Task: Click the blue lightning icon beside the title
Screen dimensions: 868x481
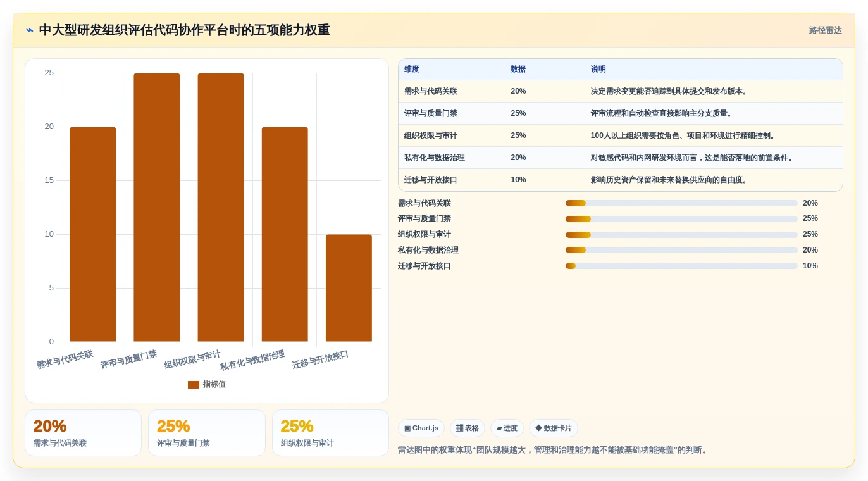Action: [x=30, y=30]
